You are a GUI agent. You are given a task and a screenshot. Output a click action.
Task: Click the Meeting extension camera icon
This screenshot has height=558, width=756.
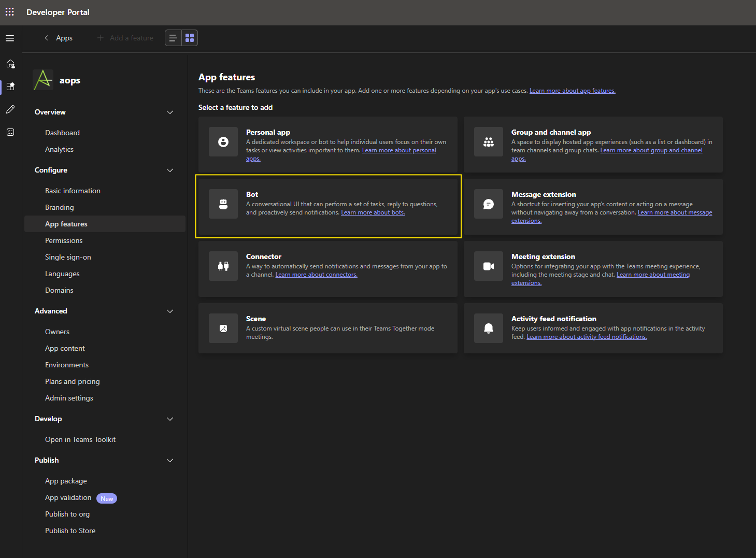[x=489, y=266]
